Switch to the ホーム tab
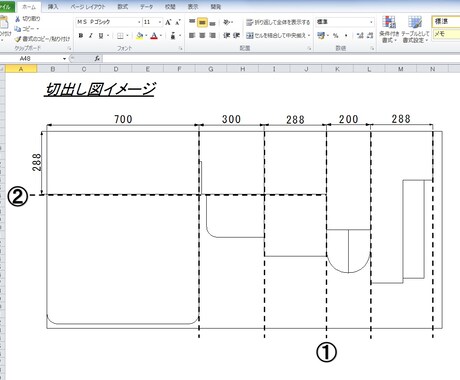The height and width of the screenshot is (380, 460). 29,7
